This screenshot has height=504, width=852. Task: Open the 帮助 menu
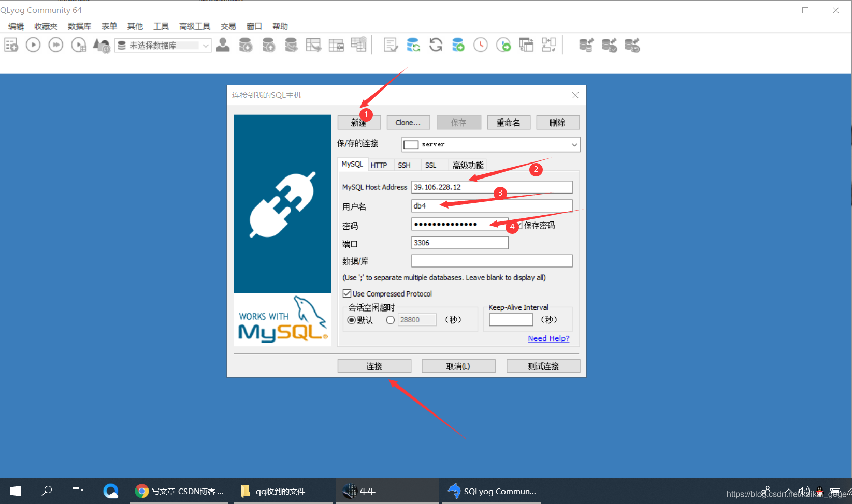click(280, 26)
